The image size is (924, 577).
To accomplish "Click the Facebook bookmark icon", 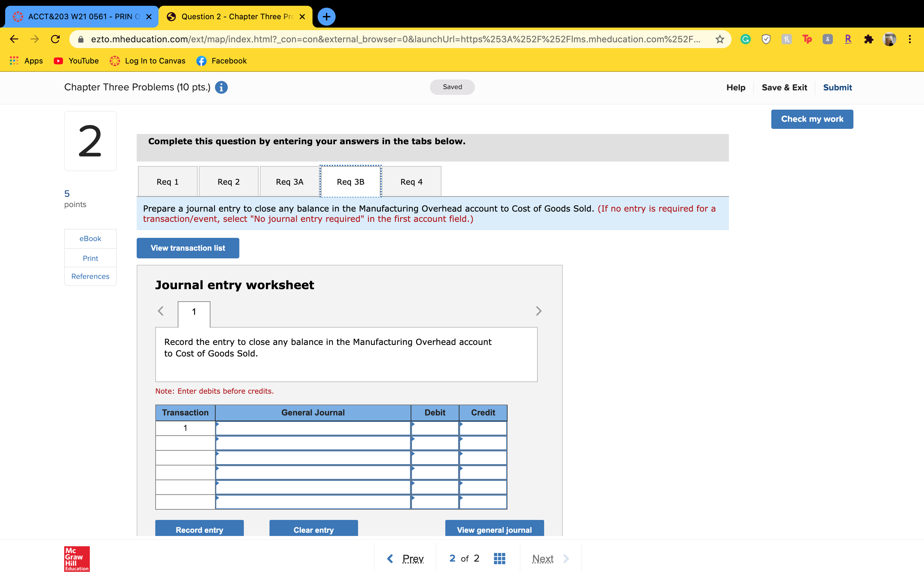I will 201,61.
